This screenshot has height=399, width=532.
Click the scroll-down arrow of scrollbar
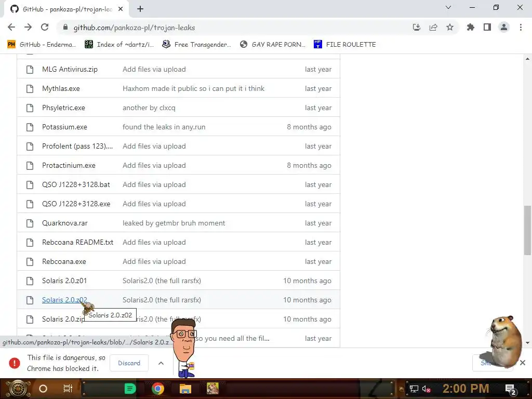pyautogui.click(x=527, y=343)
